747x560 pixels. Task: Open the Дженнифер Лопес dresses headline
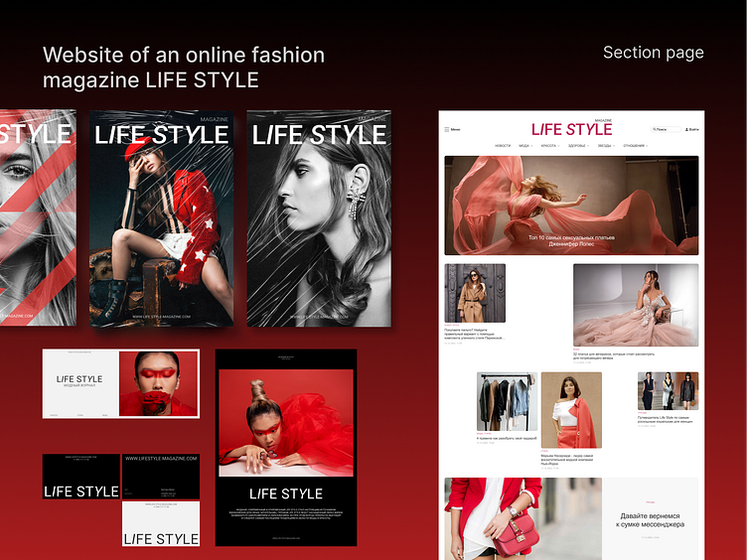[x=571, y=240]
